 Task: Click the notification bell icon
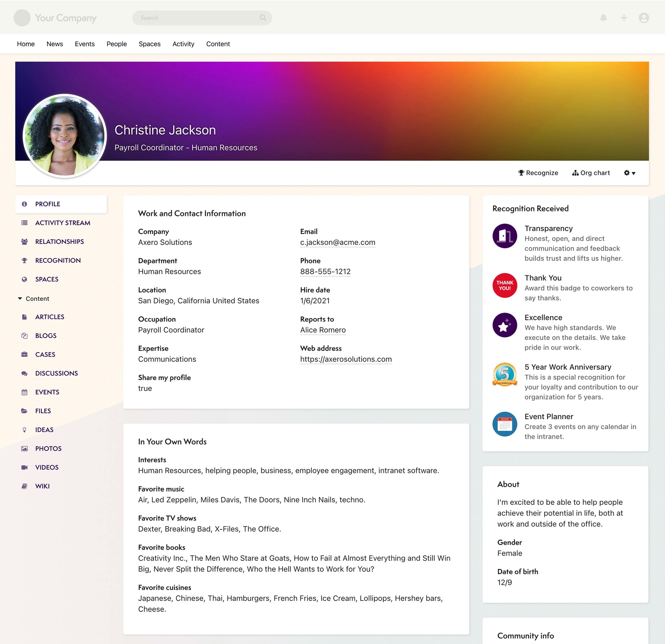[603, 18]
